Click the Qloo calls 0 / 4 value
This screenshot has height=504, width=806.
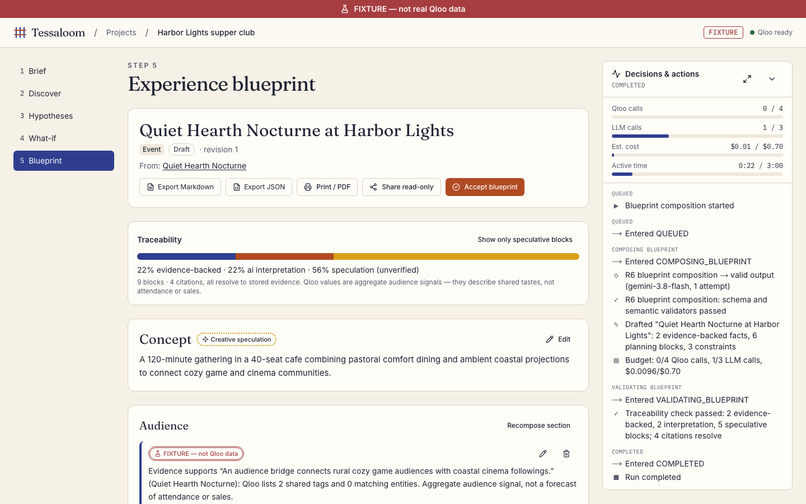(773, 109)
